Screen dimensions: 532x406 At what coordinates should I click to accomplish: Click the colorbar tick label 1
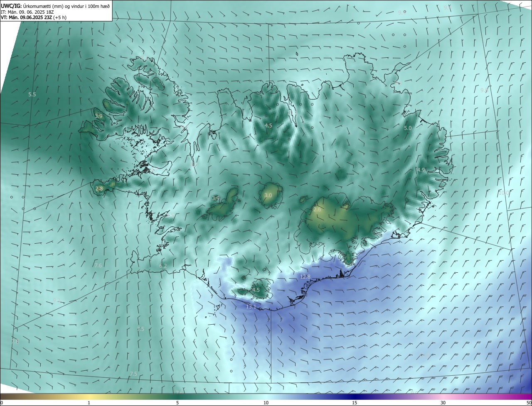[89, 403]
